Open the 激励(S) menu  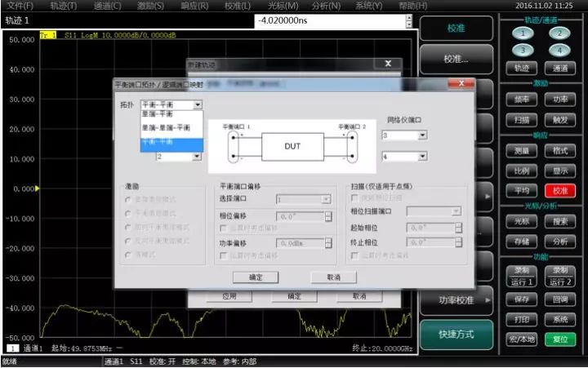coord(150,6)
